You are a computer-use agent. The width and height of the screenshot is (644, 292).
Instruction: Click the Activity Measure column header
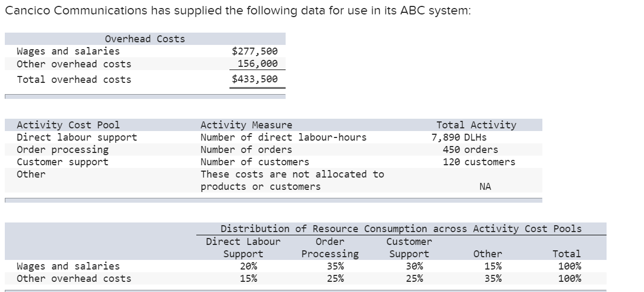point(247,125)
